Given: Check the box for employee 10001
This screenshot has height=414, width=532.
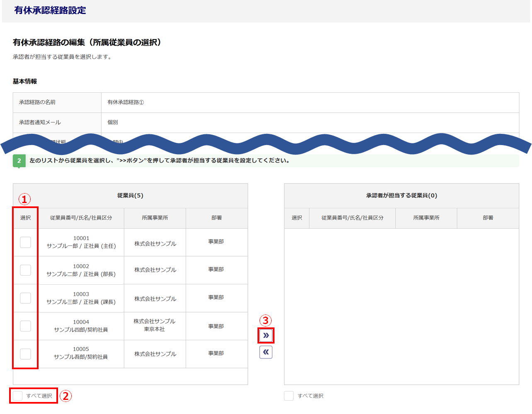Looking at the screenshot, I should coord(26,242).
